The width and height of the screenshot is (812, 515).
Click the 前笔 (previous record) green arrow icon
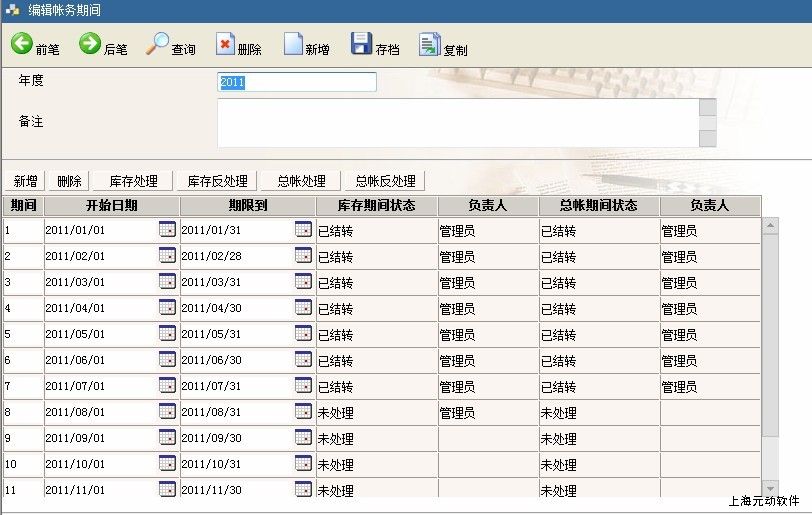[22, 45]
